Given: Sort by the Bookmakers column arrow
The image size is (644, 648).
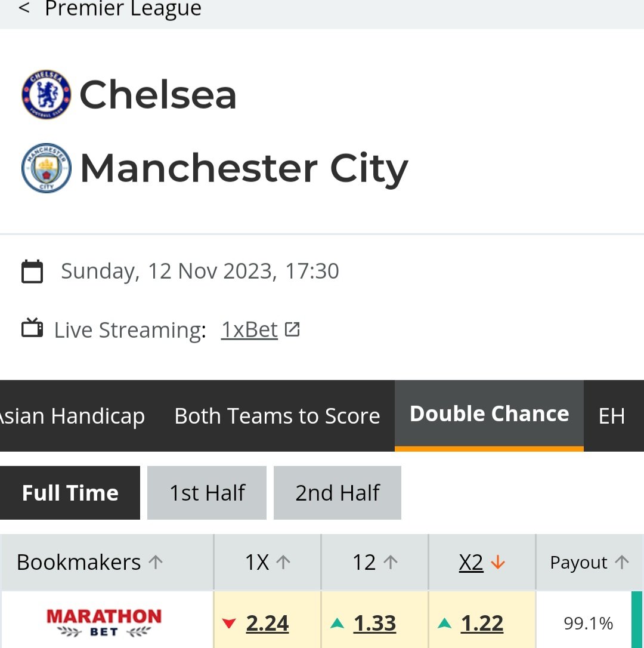Looking at the screenshot, I should click(156, 562).
